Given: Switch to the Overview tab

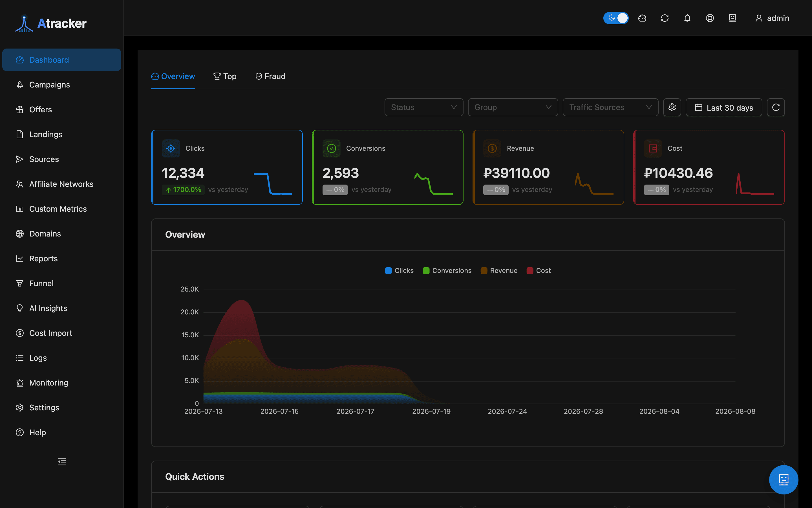Looking at the screenshot, I should (173, 76).
